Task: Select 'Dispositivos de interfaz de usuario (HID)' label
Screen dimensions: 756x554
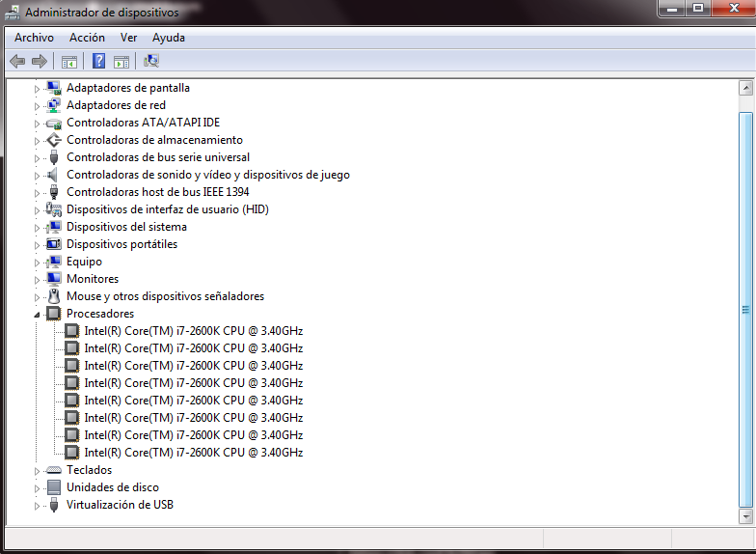Action: (168, 209)
